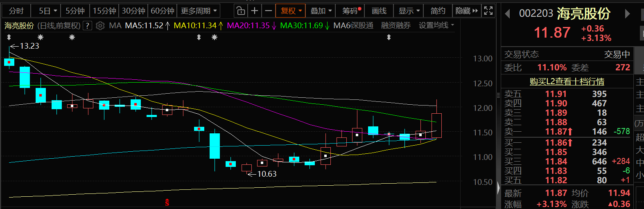Viewport: 644px width, 209px height.
Task: Select the 60分钟 period tab
Action: coord(163,11)
